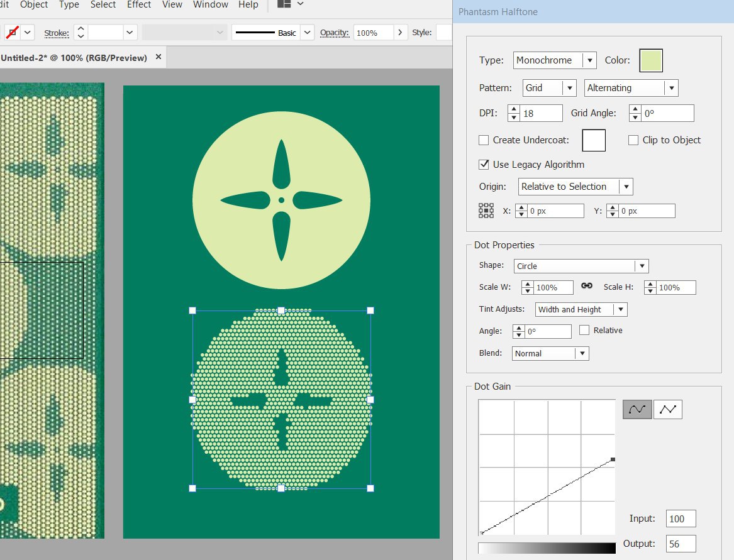This screenshot has height=560, width=734.
Task: Click the Style swatch box
Action: 444,32
